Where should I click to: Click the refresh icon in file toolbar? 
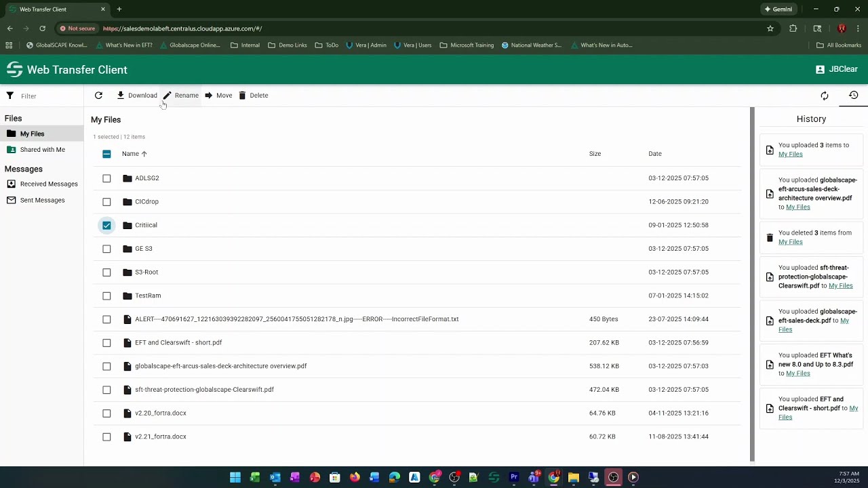tap(98, 96)
